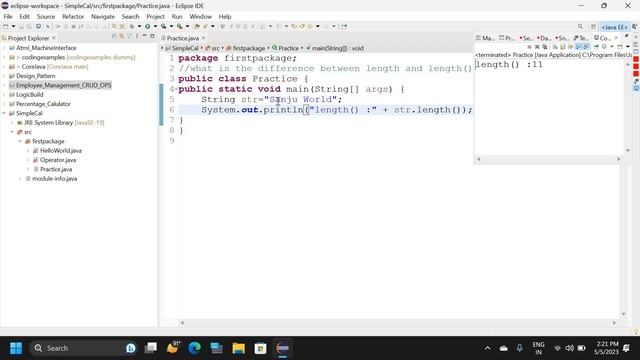The width and height of the screenshot is (640, 360).
Task: Open the Refactor menu
Action: click(73, 16)
